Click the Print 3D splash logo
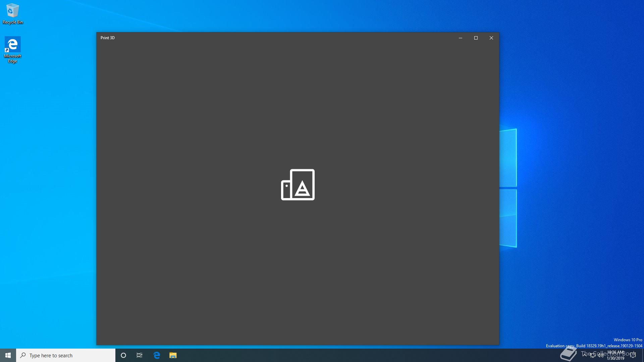This screenshot has height=362, width=644. pos(298,185)
